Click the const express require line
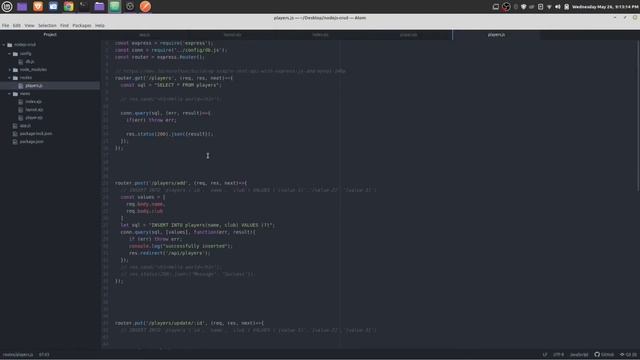The height and width of the screenshot is (360, 640). [x=164, y=43]
